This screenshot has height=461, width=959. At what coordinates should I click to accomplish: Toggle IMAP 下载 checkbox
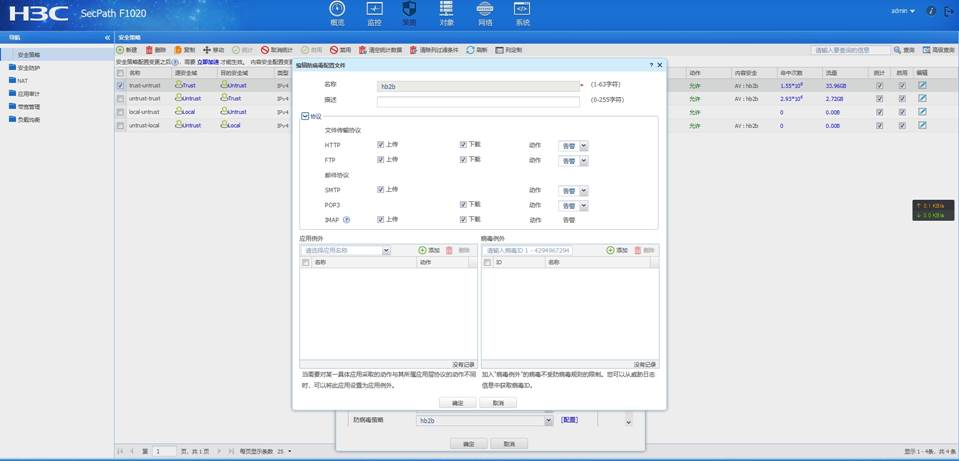[x=463, y=219]
